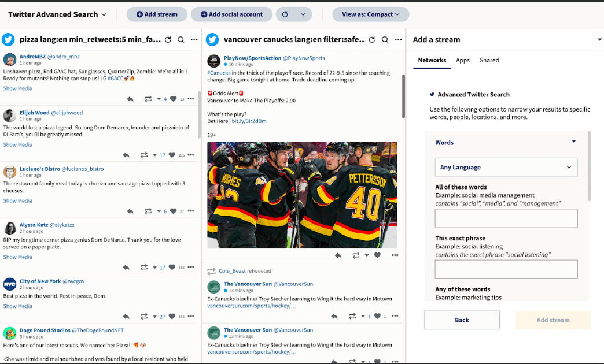Image resolution: width=604 pixels, height=364 pixels.
Task: Open the @nycgov handle link
Action: click(73, 281)
